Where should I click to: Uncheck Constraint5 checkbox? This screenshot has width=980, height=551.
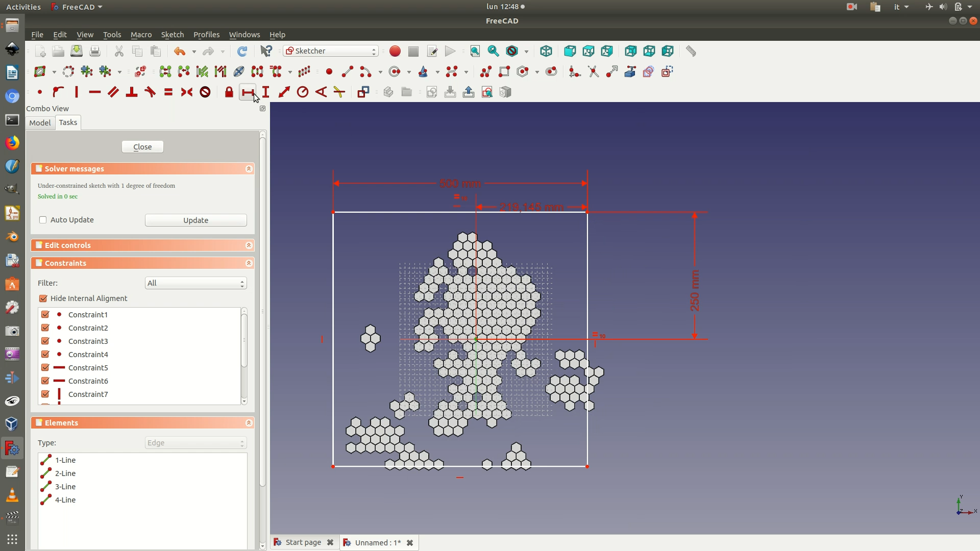[x=45, y=368]
